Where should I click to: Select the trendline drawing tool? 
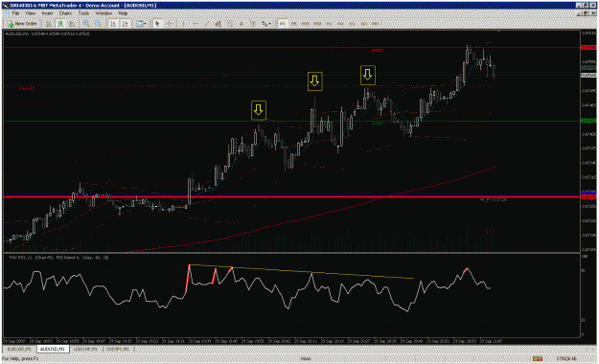pyautogui.click(x=206, y=24)
